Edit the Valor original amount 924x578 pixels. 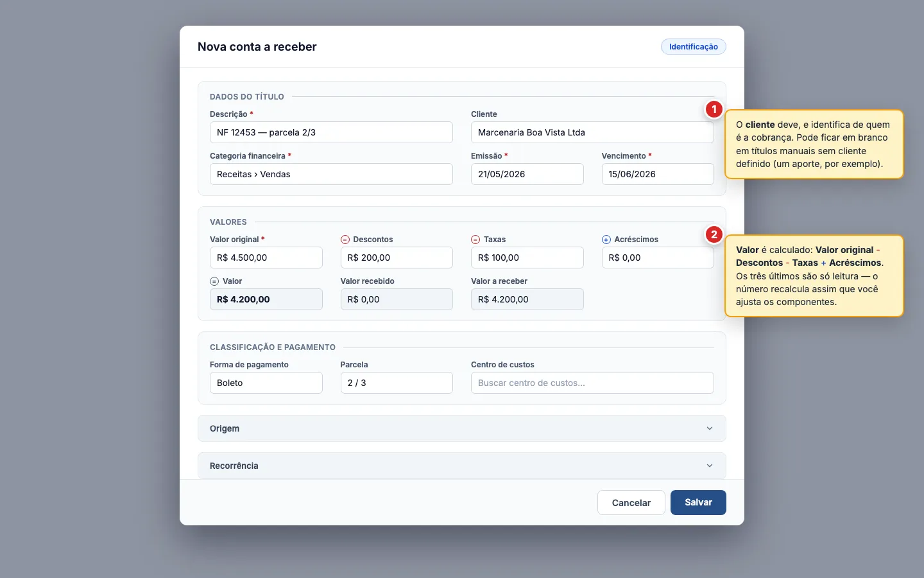[266, 258]
